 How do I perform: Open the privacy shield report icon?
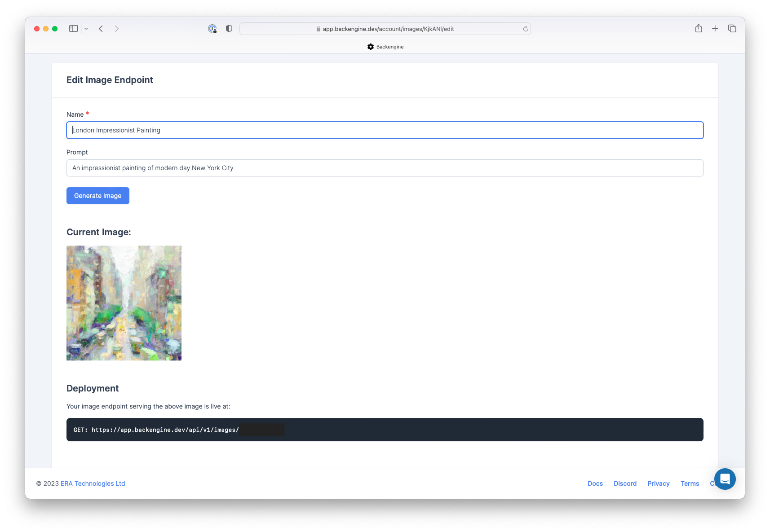click(x=229, y=29)
